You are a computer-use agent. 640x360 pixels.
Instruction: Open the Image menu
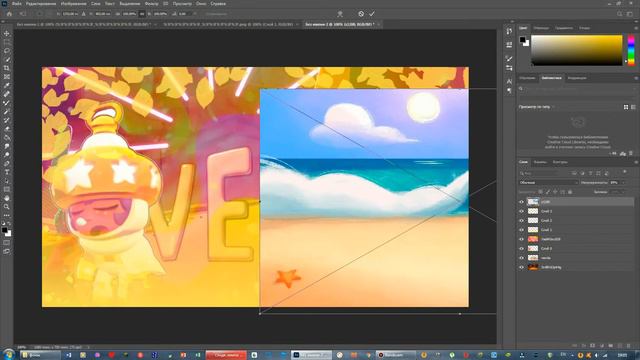[73, 3]
